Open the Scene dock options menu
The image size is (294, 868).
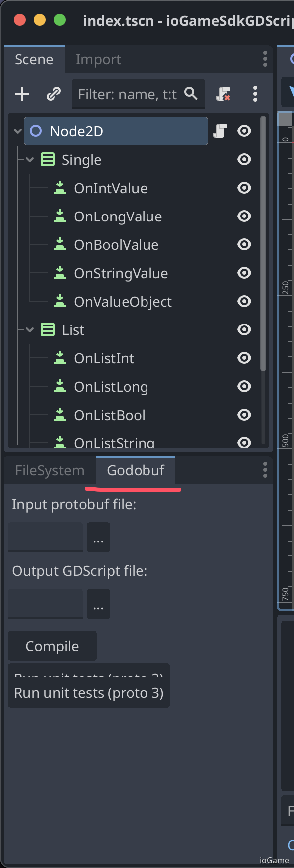pyautogui.click(x=265, y=59)
